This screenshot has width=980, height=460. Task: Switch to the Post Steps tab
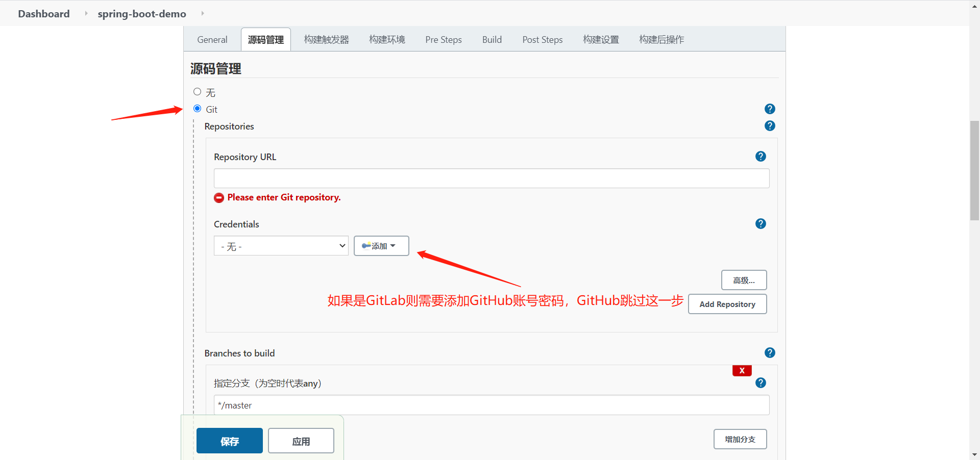(x=543, y=40)
